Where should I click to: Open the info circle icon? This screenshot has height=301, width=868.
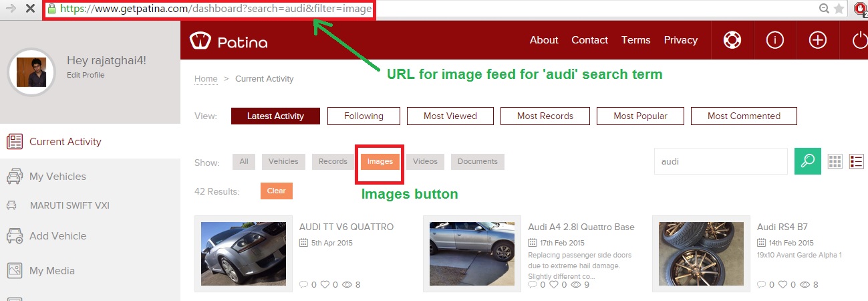(775, 40)
